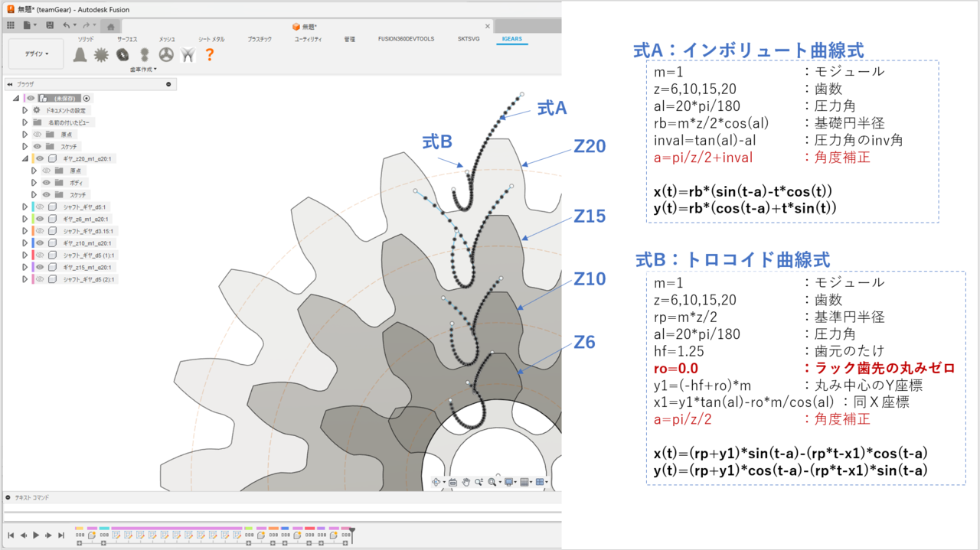980x550 pixels.
Task: Switch to the SKTSVG tab
Action: [x=467, y=38]
